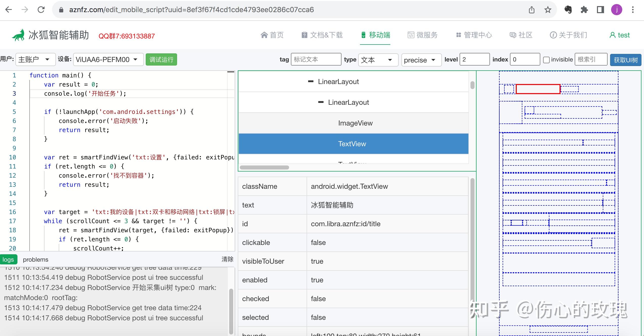Open the ViUAA6-PEFM00 device dropdown

coord(108,59)
